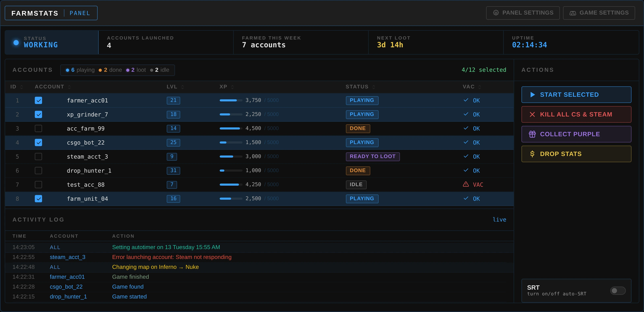Click the XP progress bar for csgo_bot_22
Image resolution: width=644 pixels, height=312 pixels.
pyautogui.click(x=231, y=142)
